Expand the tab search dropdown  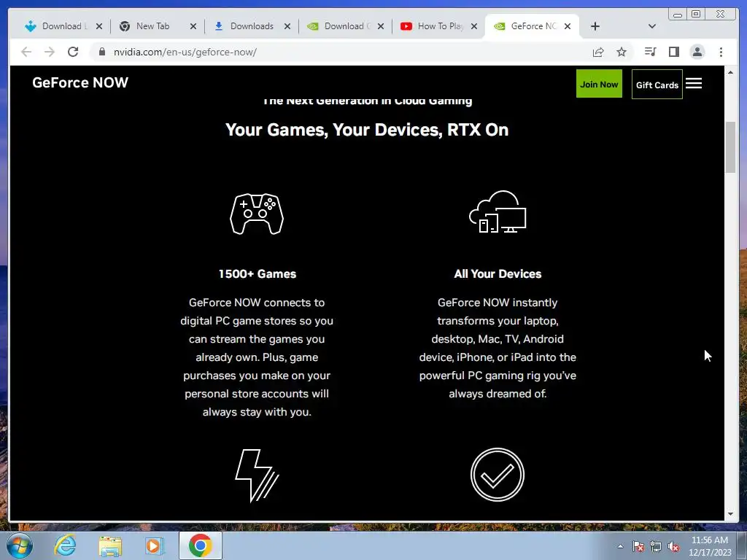(x=652, y=26)
